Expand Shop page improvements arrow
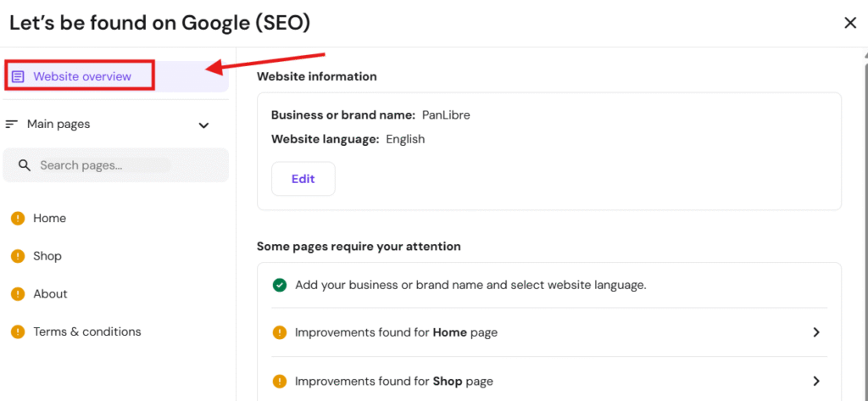This screenshot has height=401, width=868. pos(816,381)
